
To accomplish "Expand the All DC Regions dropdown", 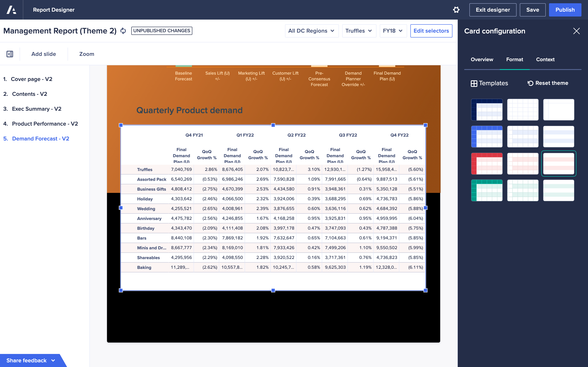I will [310, 30].
